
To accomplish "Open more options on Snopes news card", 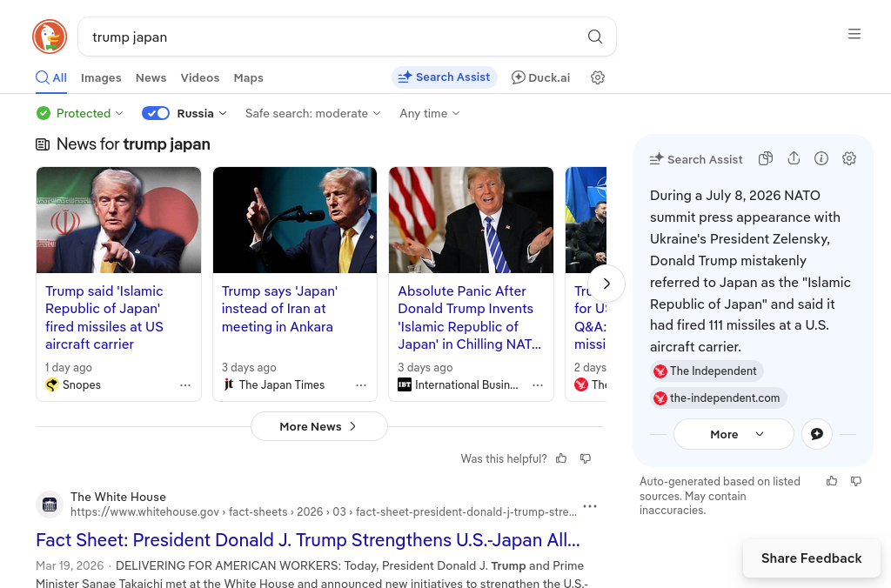I will [x=185, y=385].
